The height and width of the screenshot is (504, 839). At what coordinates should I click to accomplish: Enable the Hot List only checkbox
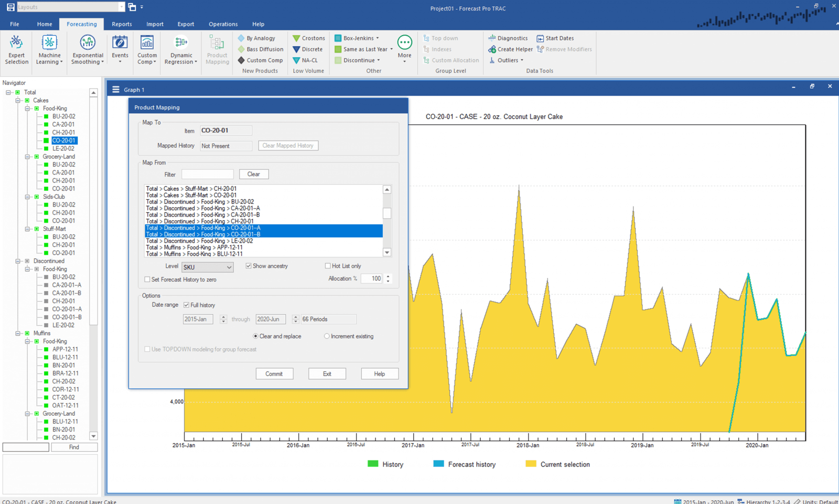click(x=328, y=266)
